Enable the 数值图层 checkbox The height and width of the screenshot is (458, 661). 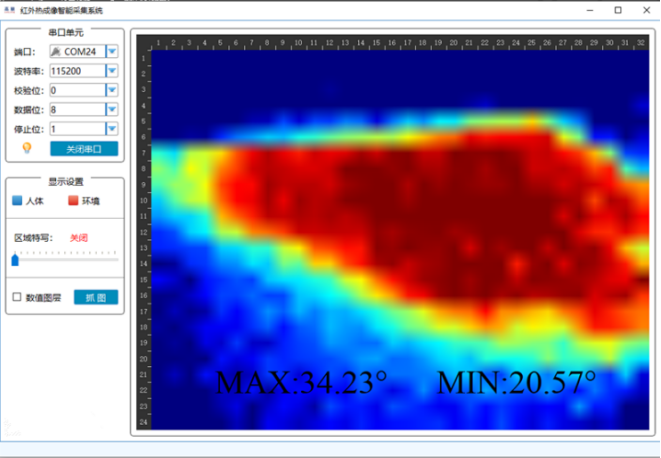[x=17, y=297]
